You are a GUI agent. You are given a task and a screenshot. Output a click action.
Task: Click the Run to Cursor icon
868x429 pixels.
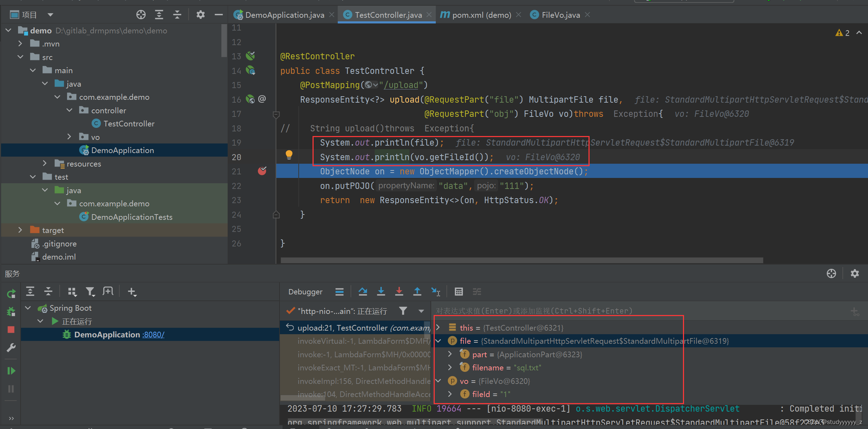[x=435, y=292]
